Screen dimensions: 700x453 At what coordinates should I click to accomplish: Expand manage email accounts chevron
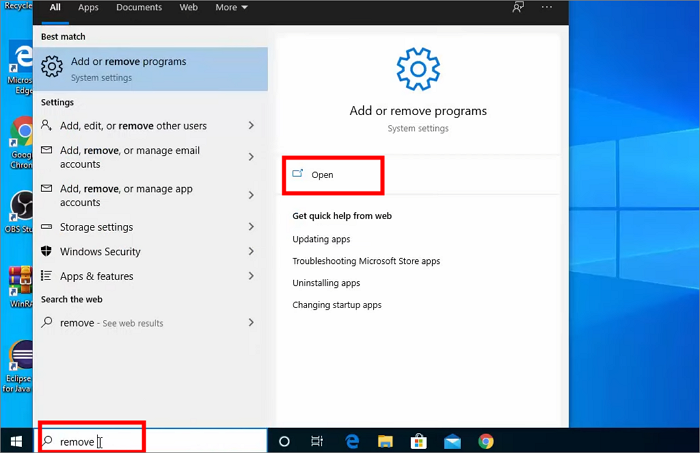pyautogui.click(x=251, y=157)
